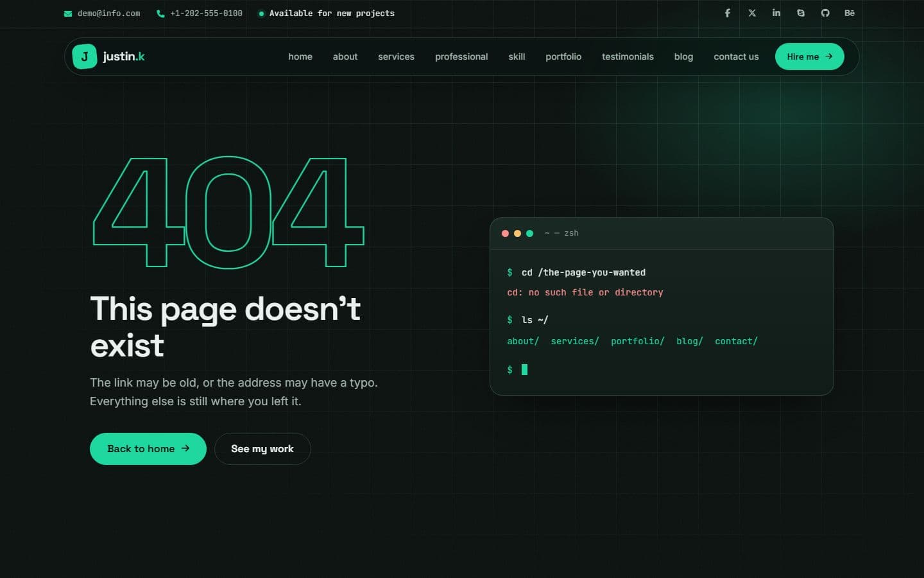The height and width of the screenshot is (578, 924).
Task: Click the Skype social icon
Action: [801, 13]
